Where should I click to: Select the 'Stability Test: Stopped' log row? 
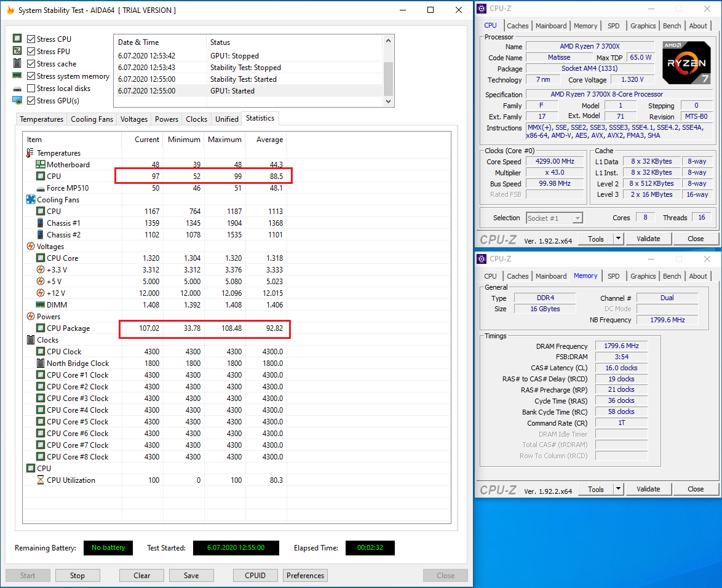(248, 67)
